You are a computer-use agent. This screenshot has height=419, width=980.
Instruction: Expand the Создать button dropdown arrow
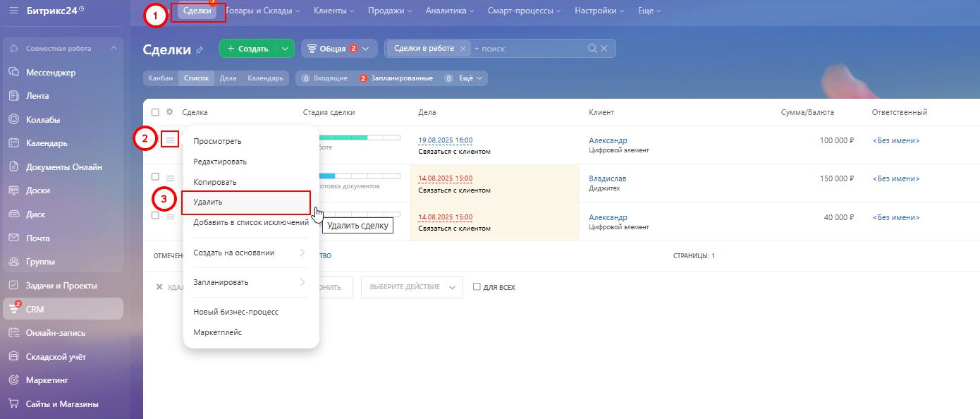tap(284, 49)
